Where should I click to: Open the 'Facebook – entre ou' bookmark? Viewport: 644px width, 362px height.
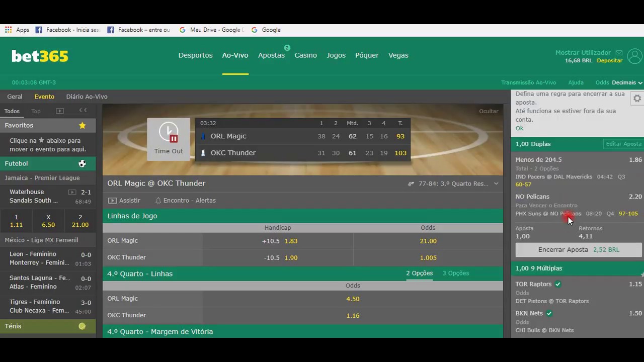[139, 30]
